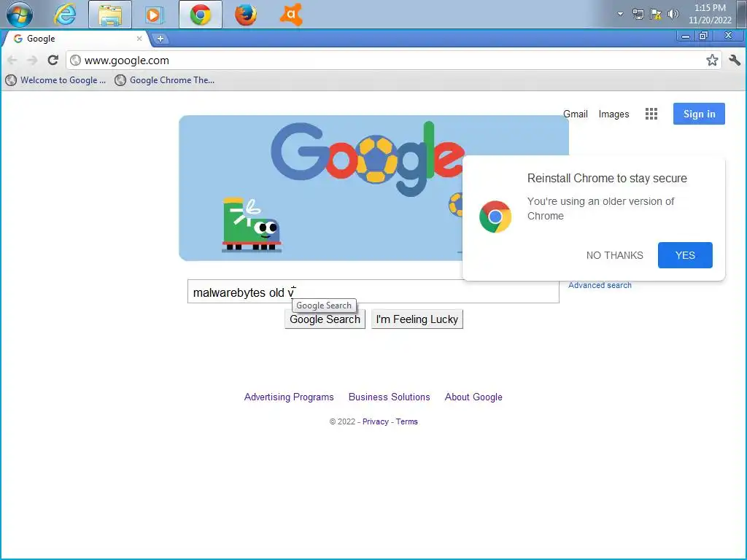Bookmark this page with the star icon
This screenshot has width=747, height=560.
(712, 60)
